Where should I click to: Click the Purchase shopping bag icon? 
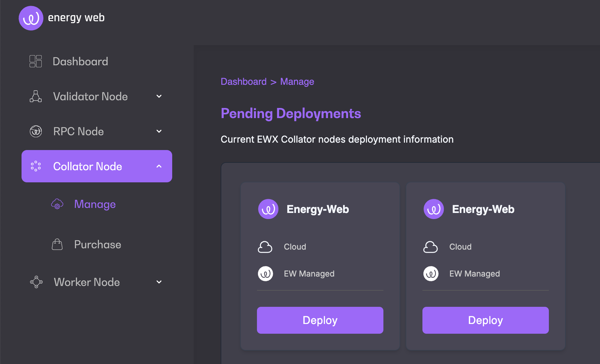click(x=57, y=245)
